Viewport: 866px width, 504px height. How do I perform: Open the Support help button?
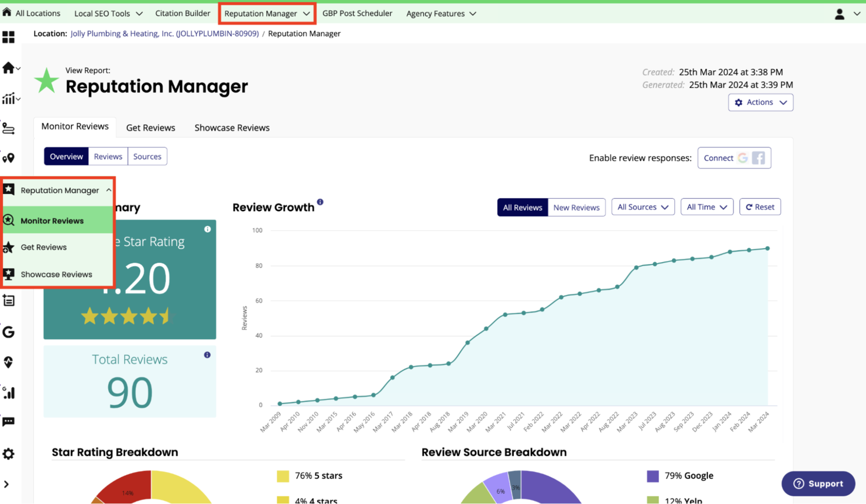pyautogui.click(x=818, y=484)
